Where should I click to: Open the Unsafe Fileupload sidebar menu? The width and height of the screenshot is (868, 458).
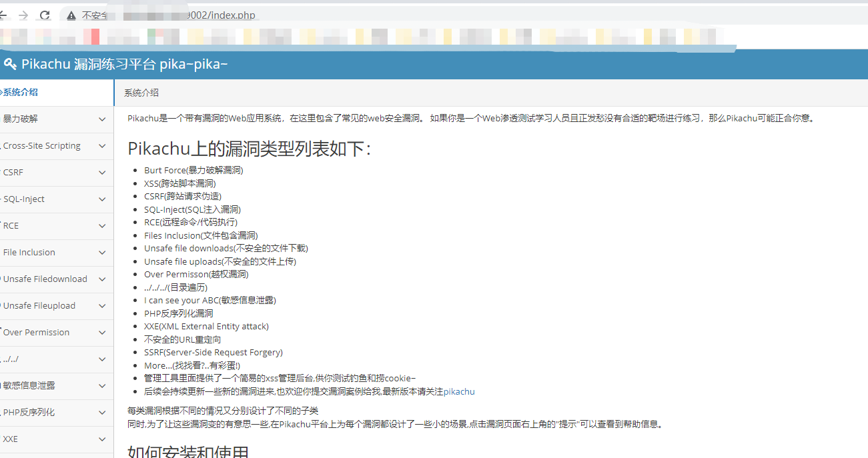point(57,306)
